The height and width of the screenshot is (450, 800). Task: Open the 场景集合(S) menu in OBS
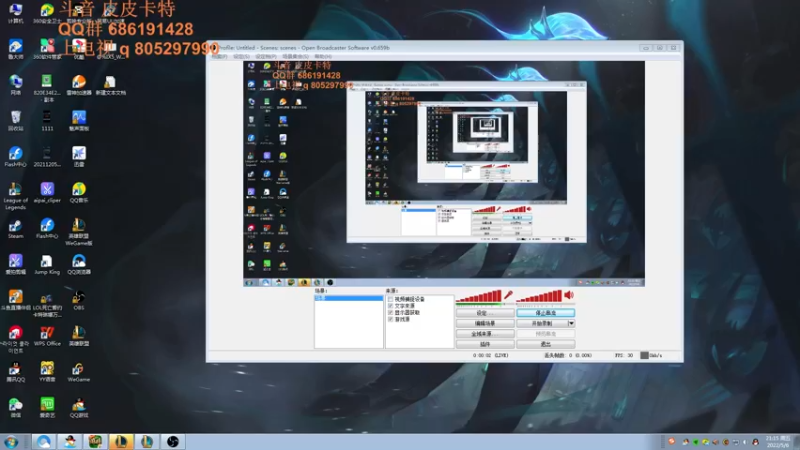295,56
